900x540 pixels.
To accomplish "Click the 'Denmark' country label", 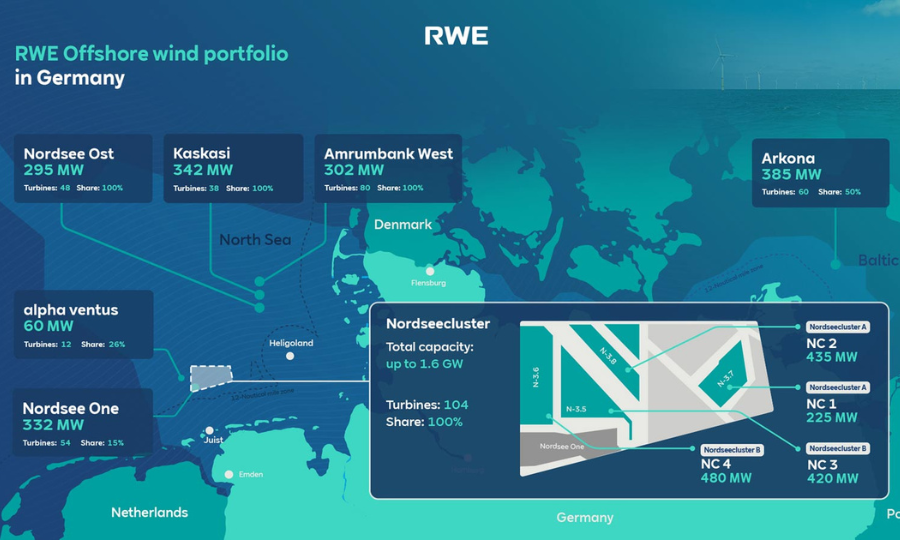I will coord(403,224).
